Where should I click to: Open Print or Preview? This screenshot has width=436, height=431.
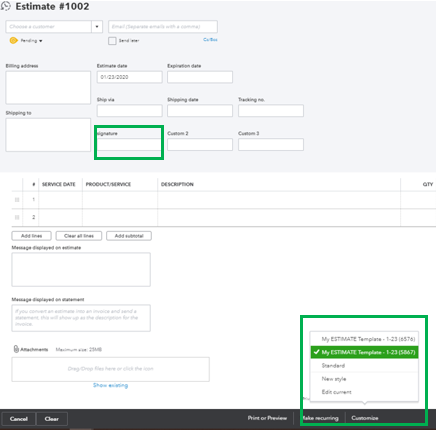[x=267, y=418]
